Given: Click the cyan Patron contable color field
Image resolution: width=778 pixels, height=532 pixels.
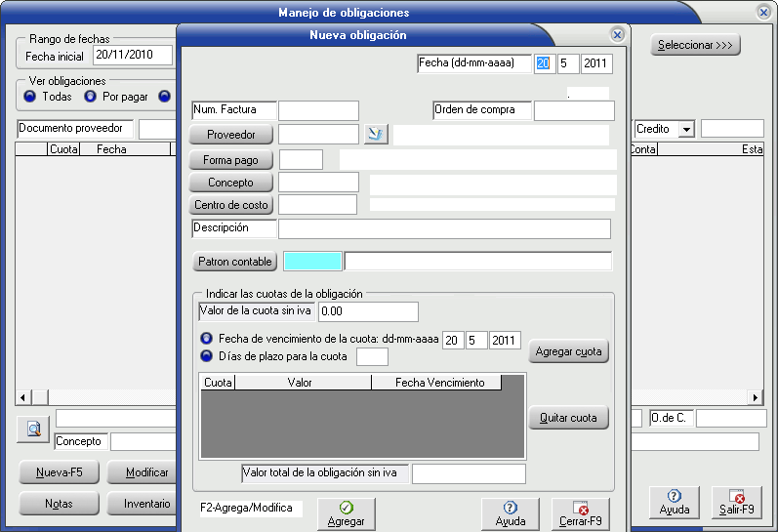Looking at the screenshot, I should 312,262.
